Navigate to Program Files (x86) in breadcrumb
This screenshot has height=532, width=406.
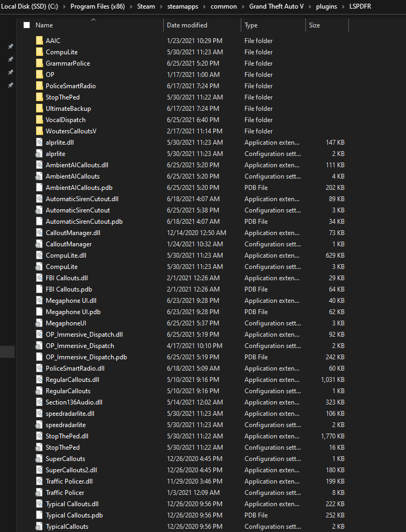(x=97, y=6)
